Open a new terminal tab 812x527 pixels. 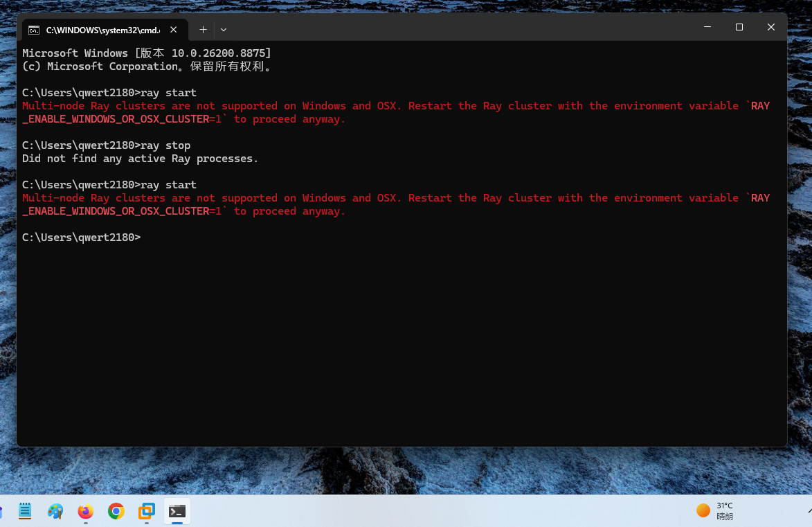pos(203,30)
